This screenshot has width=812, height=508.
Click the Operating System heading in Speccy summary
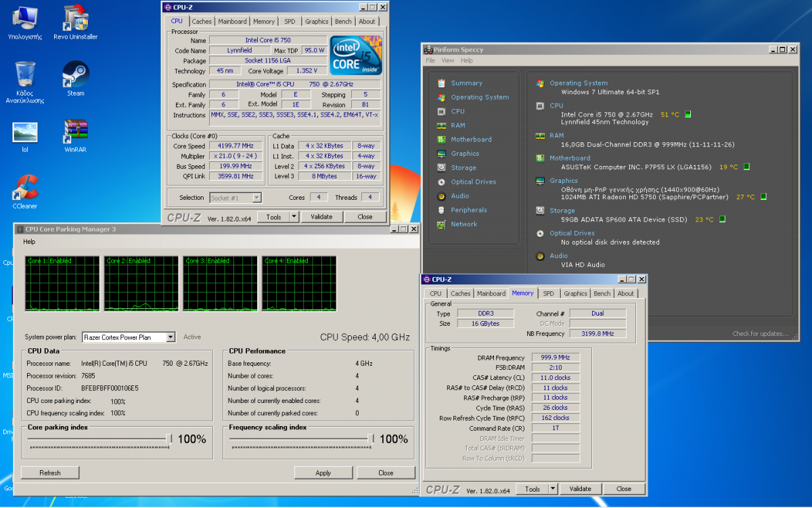point(579,83)
